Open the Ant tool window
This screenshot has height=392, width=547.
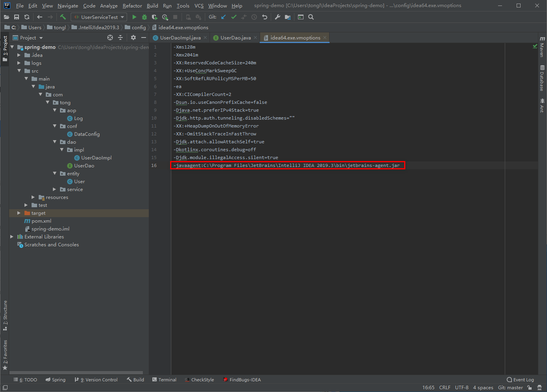pos(542,105)
